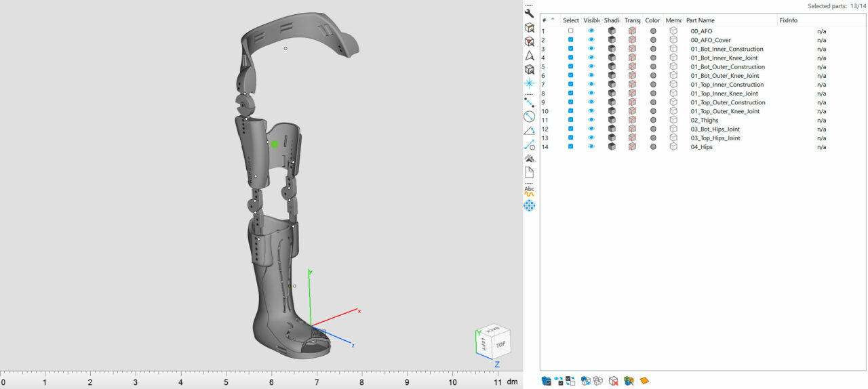Open the hammer and tools icon
The height and width of the screenshot is (389, 868).
tap(529, 158)
